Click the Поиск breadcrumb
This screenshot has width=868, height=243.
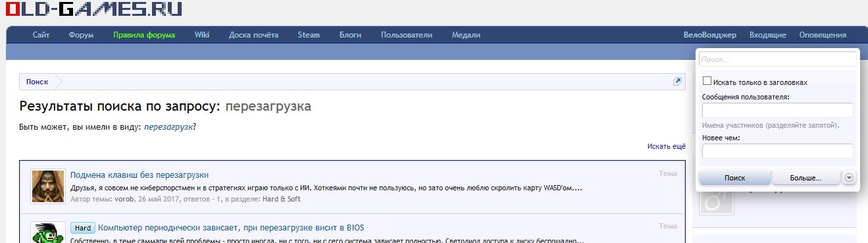(37, 82)
